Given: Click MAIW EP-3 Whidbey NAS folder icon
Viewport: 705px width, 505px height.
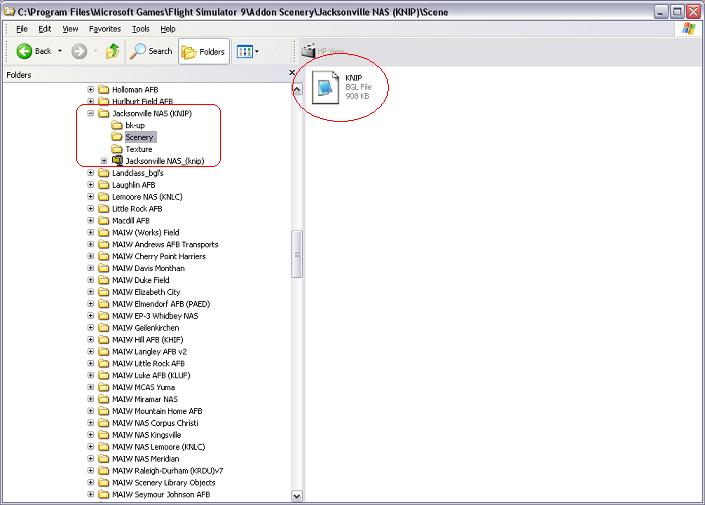Looking at the screenshot, I should pyautogui.click(x=104, y=316).
